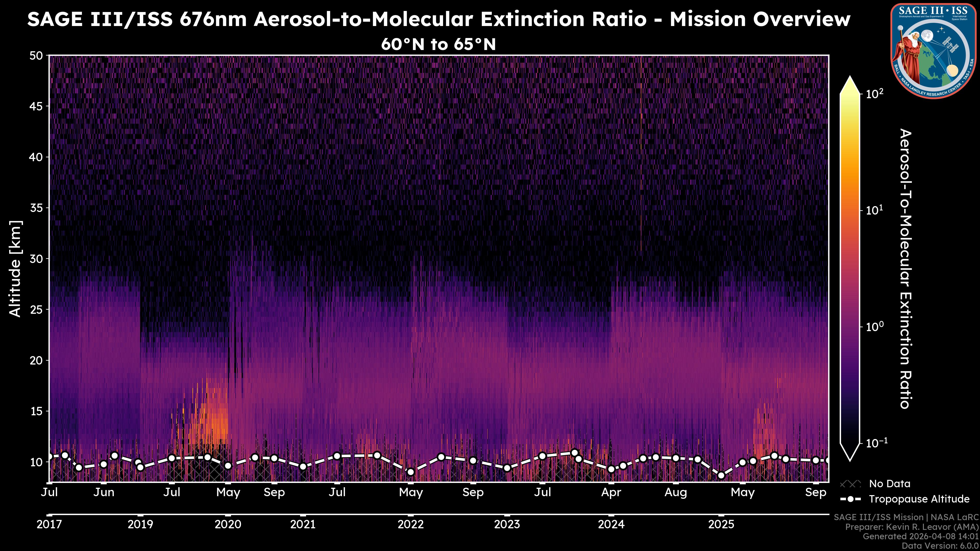Click the Data Version 6.0.0 text
Viewport: 980px width, 551px height.
(940, 546)
